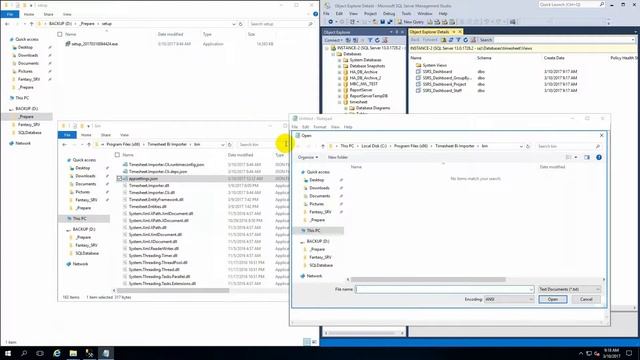Image resolution: width=640 pixels, height=360 pixels.
Task: Open the Tools menu in SSMS
Action: click(406, 13)
